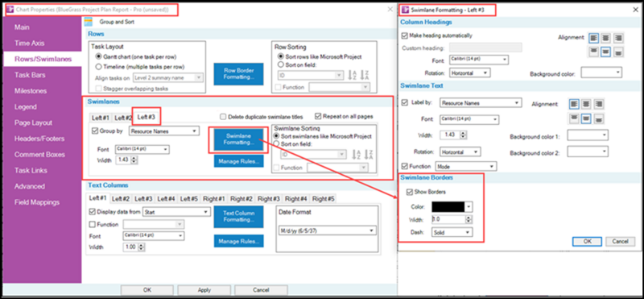Enable Function checkbox in Text Columns
644x299 pixels.
click(93, 224)
